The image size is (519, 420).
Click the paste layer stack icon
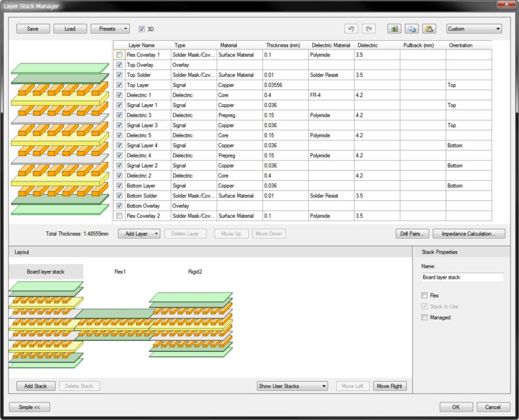[x=429, y=29]
